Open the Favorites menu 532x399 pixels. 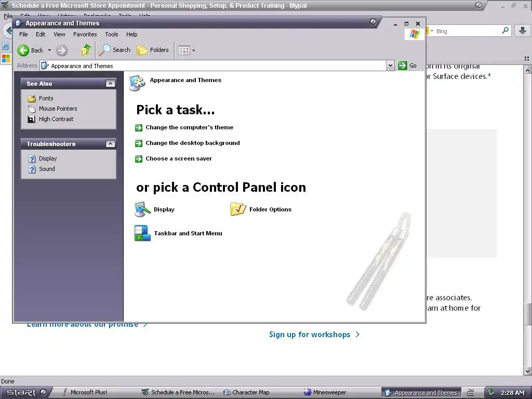(x=85, y=34)
